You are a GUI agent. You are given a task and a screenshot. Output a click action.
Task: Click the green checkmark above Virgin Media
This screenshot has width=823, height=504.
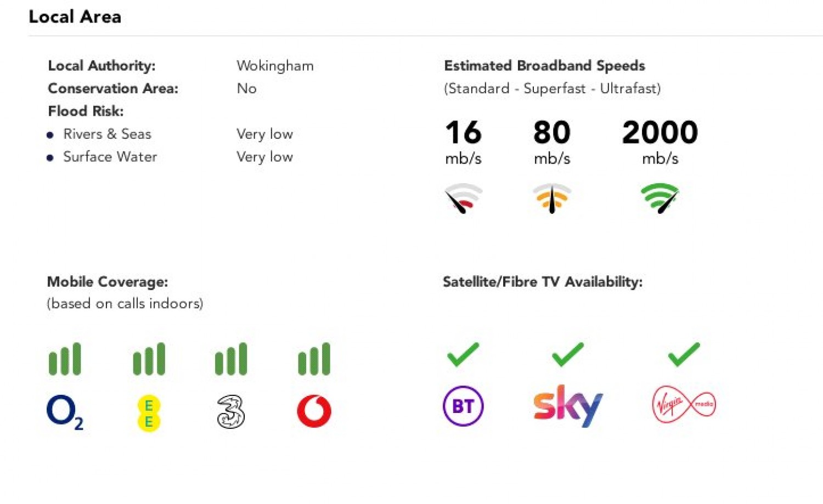click(x=684, y=354)
